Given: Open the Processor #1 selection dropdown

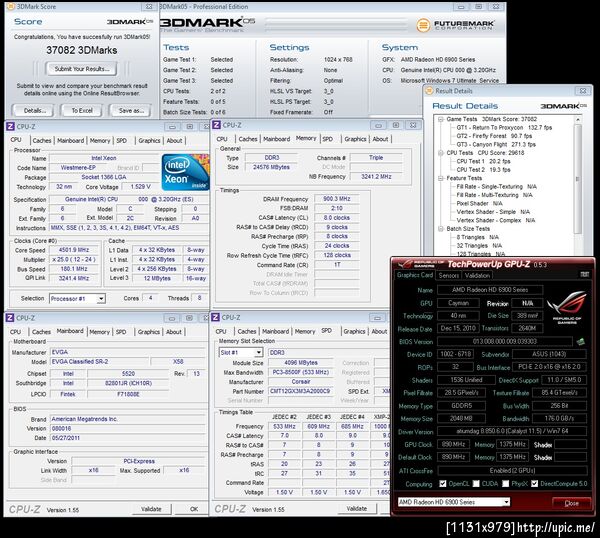Looking at the screenshot, I should click(101, 298).
